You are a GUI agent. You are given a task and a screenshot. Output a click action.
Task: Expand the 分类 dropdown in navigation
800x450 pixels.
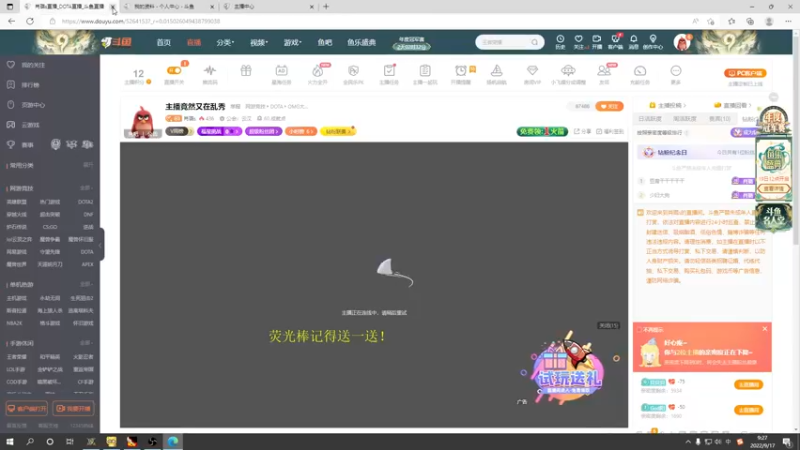[225, 42]
